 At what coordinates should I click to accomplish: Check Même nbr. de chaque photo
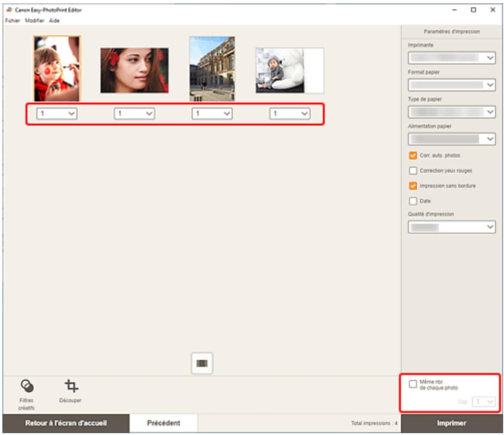pos(413,384)
